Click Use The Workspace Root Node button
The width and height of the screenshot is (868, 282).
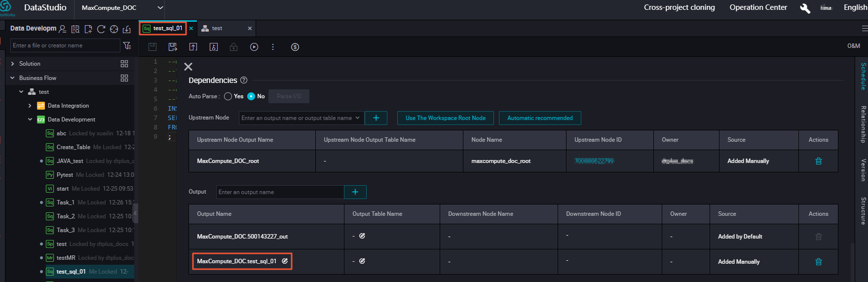pyautogui.click(x=446, y=118)
